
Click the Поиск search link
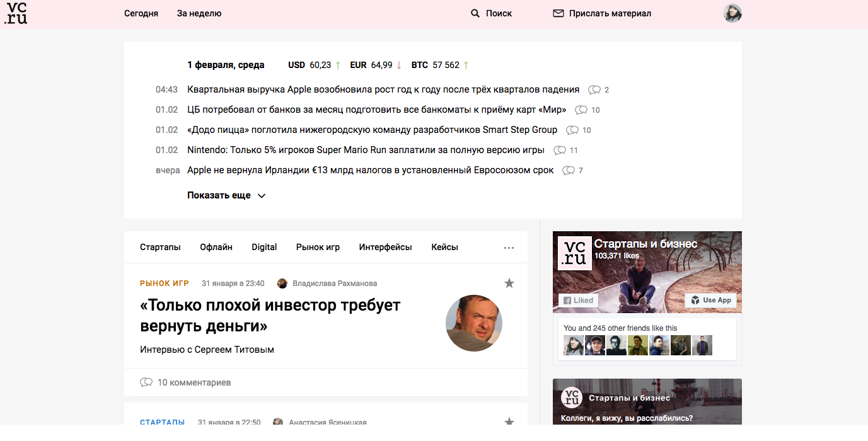point(499,13)
